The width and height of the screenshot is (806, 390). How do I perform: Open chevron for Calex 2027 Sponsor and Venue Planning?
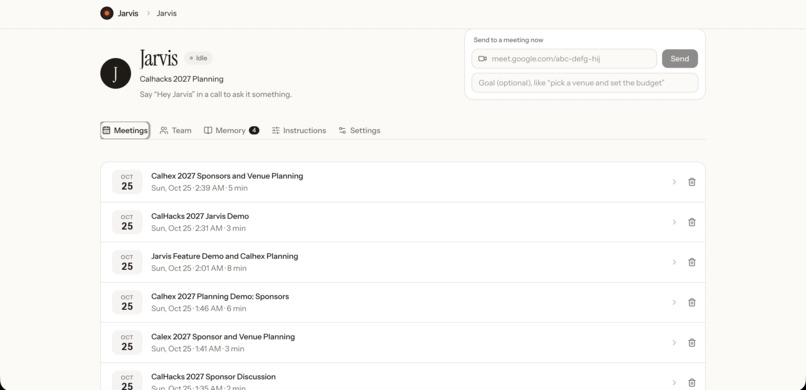pos(674,343)
